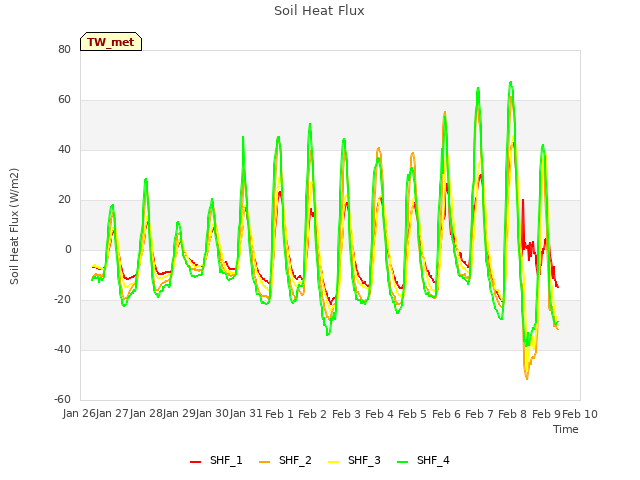Click the Time axis label
The width and height of the screenshot is (640, 480).
tap(566, 429)
